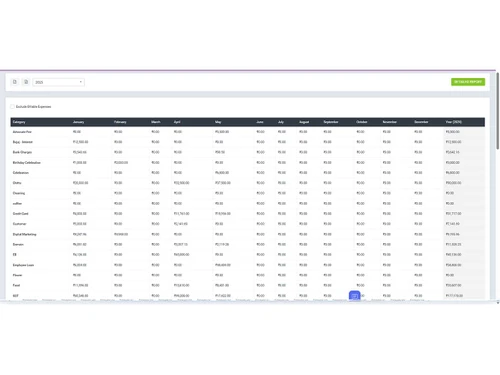Click the Year total for Credit Card row
The image size is (500, 375).
click(x=454, y=214)
